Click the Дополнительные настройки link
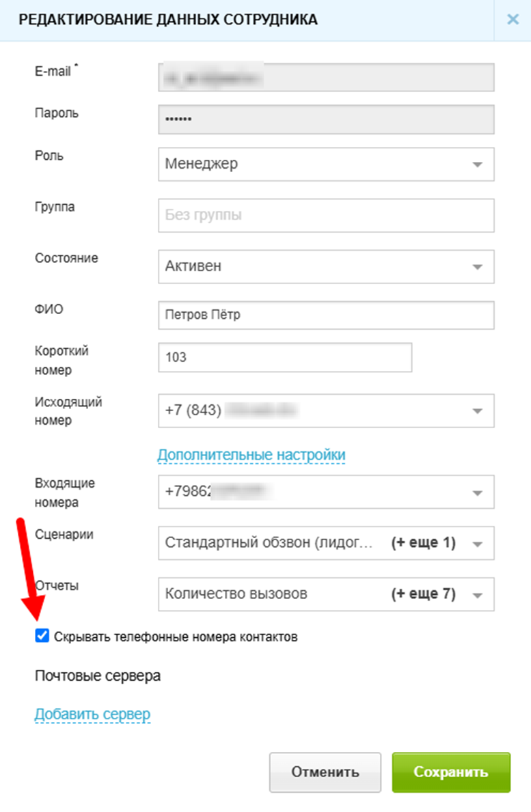Viewport: 531px width, 812px height. point(251,454)
